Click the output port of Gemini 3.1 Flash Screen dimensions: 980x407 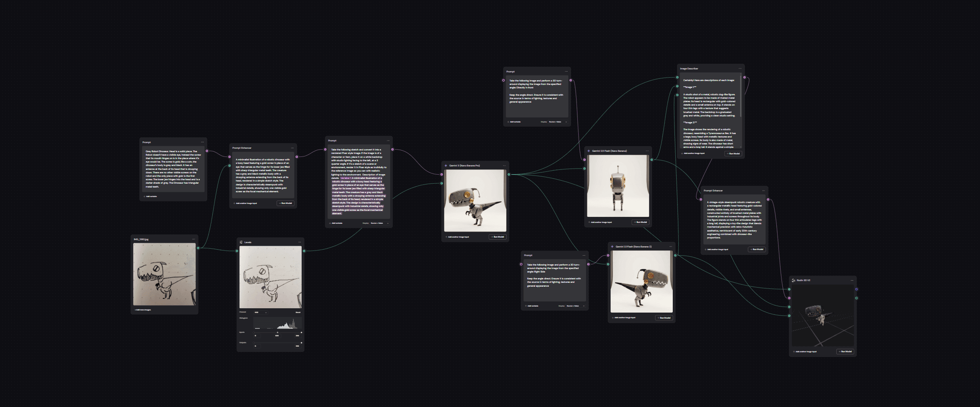[675, 256]
